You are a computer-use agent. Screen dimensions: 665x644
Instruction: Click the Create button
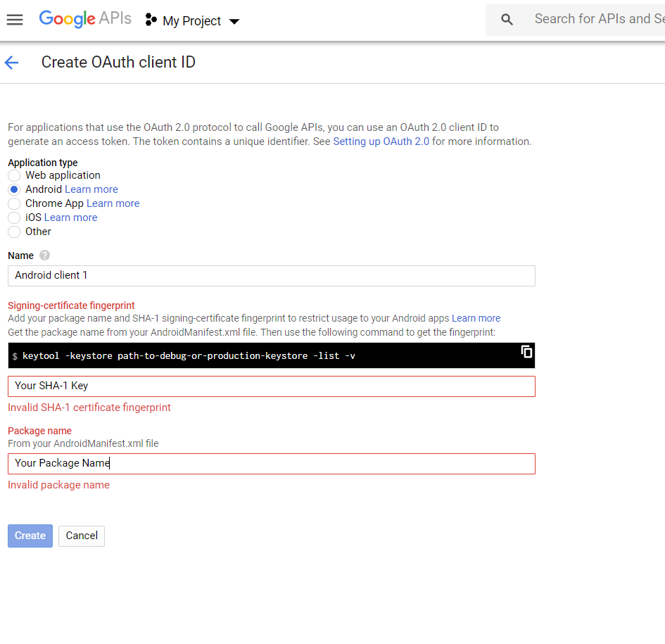point(30,536)
